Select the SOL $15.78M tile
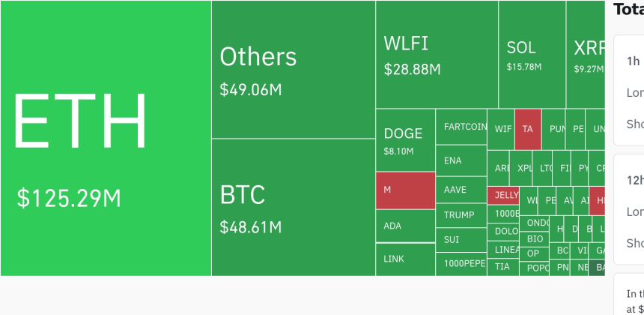 point(532,55)
